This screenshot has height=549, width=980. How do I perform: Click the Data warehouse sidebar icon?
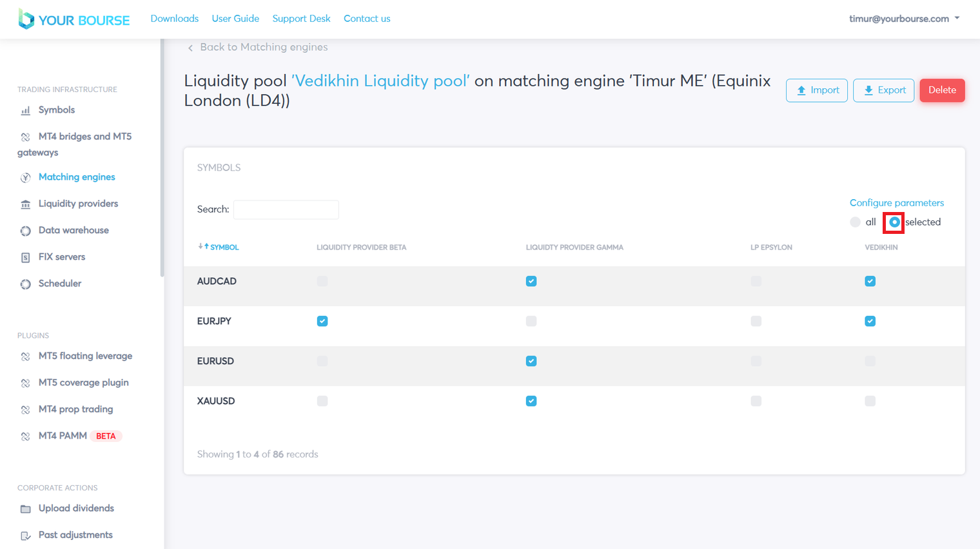tap(26, 231)
